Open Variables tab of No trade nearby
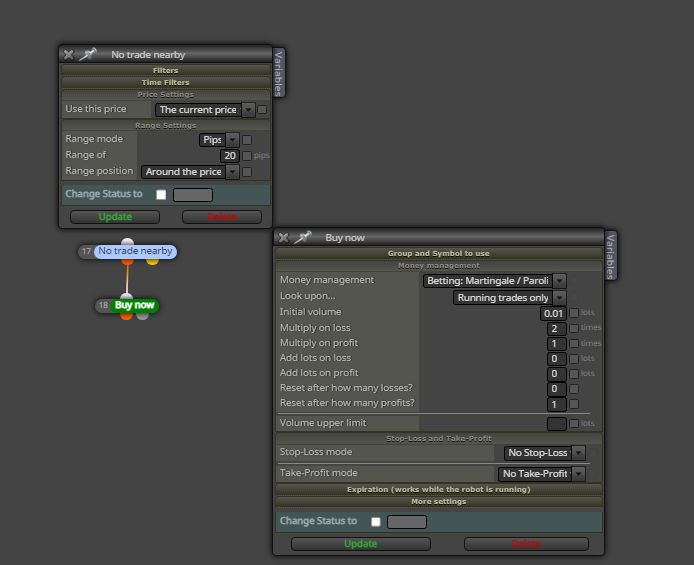The image size is (694, 565). [x=278, y=73]
